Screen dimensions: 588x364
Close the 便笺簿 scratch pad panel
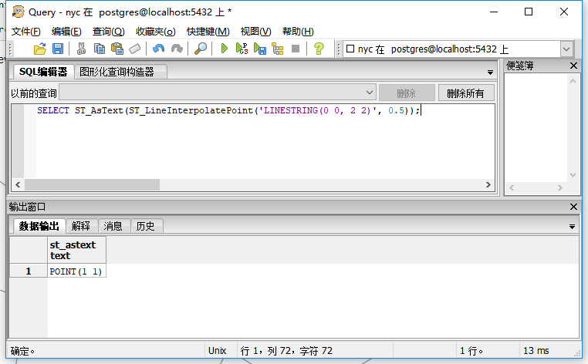click(x=573, y=66)
